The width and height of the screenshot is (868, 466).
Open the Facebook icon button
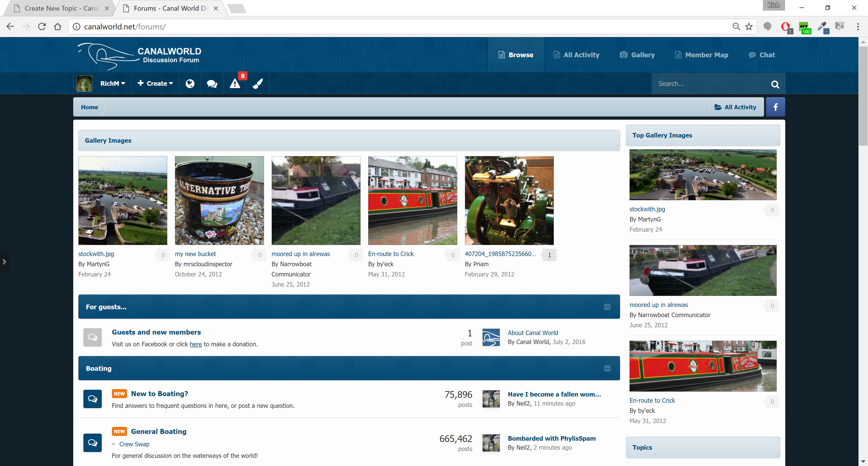[x=775, y=107]
